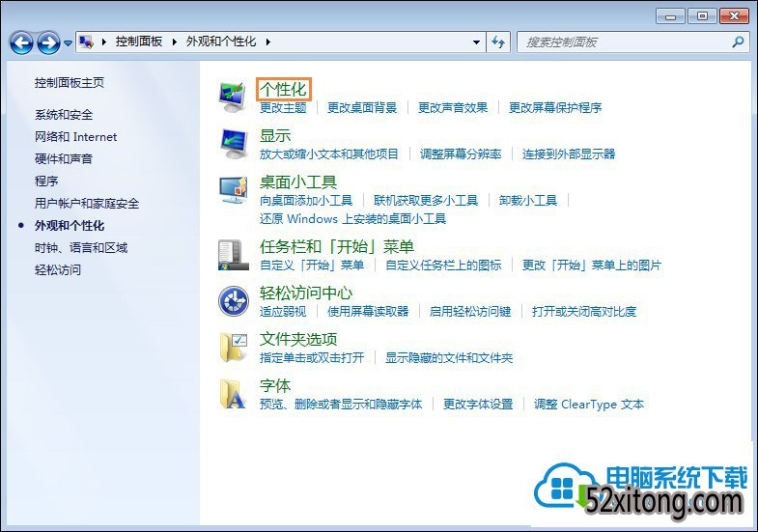Open the 个性化 monitor icon
758x532 pixels.
click(233, 97)
